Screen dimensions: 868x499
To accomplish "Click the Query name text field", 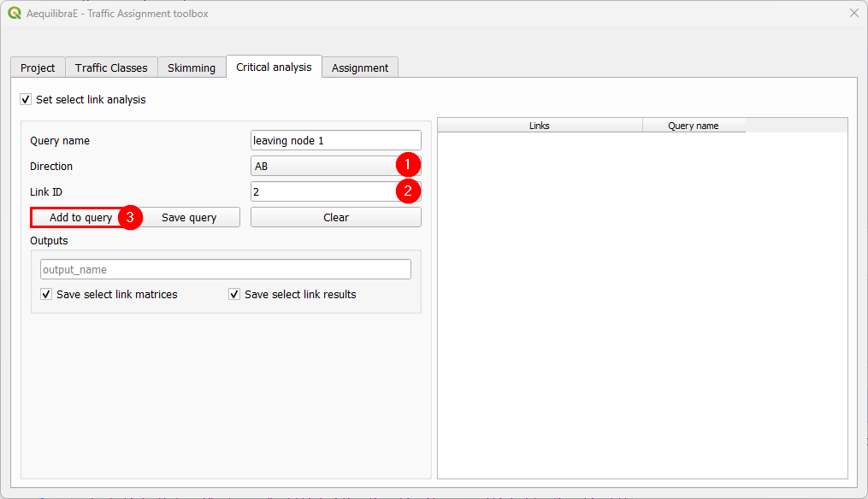I will tap(335, 140).
